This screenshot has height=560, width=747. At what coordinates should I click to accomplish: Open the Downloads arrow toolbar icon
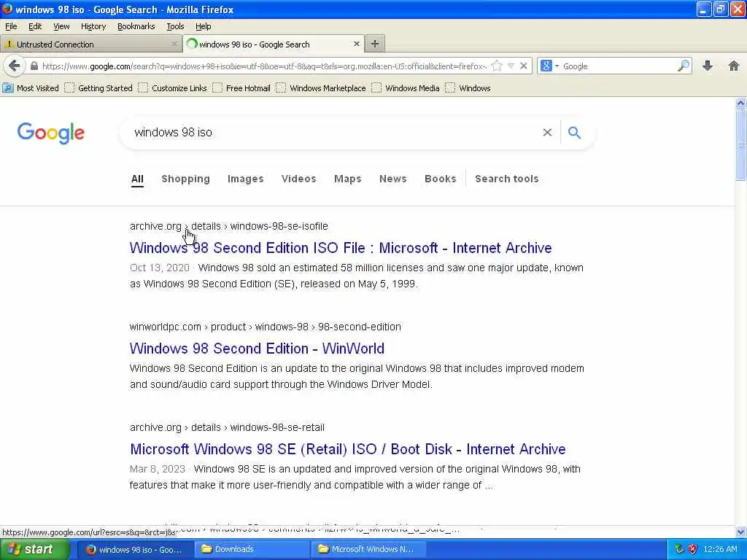point(708,66)
